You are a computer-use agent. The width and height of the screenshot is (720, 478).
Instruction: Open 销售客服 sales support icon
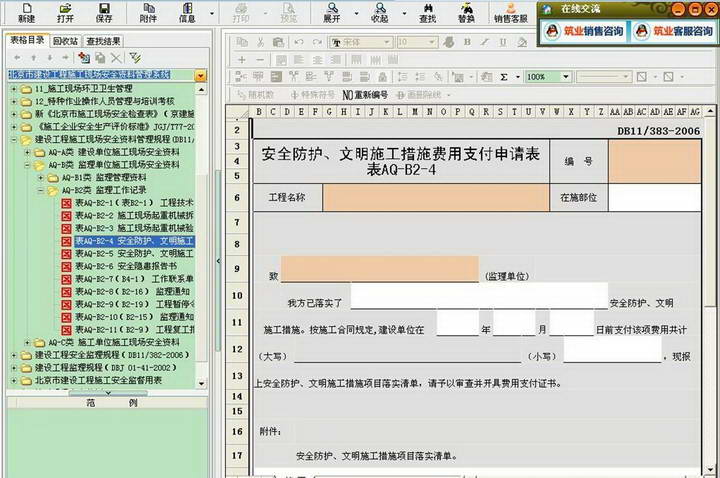coord(511,13)
